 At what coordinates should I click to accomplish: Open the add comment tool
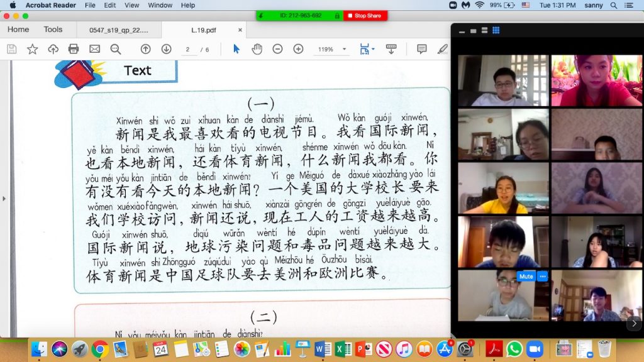(x=421, y=49)
